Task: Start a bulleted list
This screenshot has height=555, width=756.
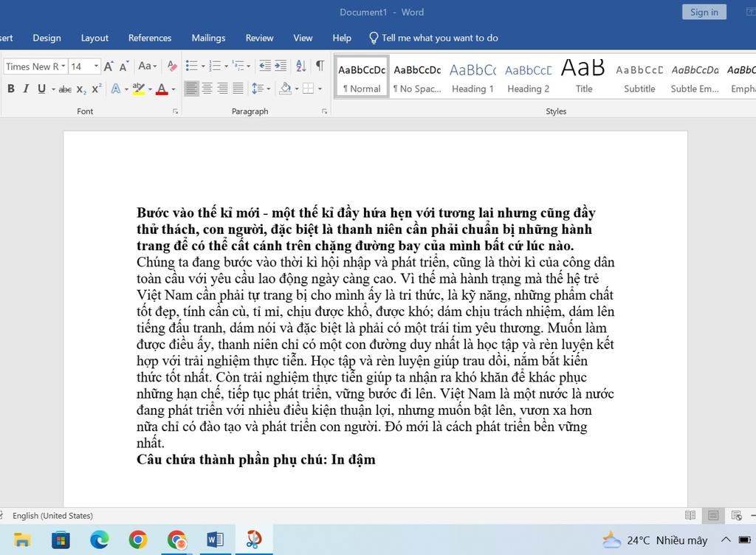Action: click(x=191, y=66)
